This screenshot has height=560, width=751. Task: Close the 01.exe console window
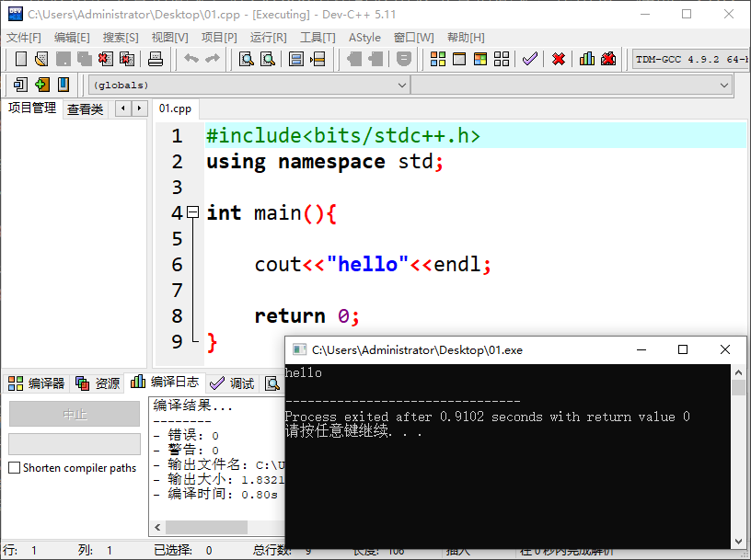[x=725, y=349]
